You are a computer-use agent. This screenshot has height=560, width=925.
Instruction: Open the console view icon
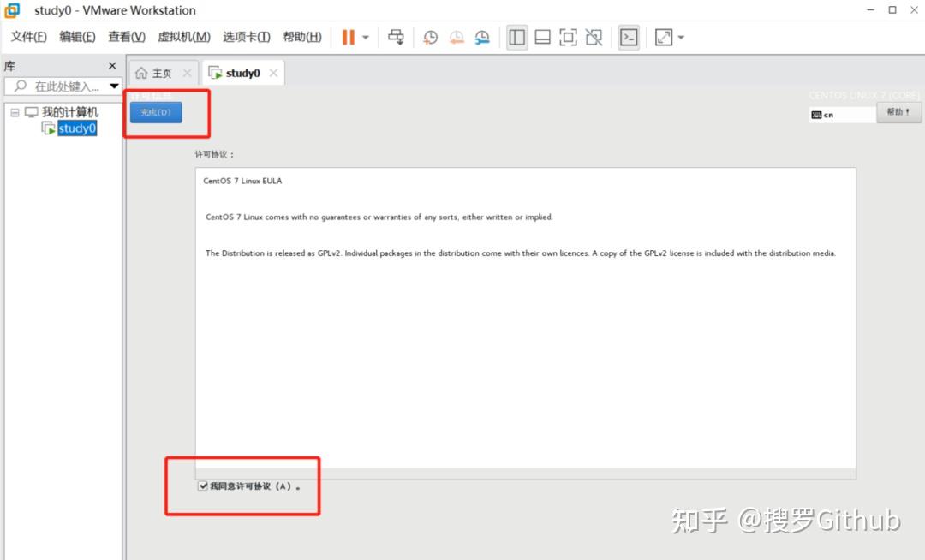(629, 37)
